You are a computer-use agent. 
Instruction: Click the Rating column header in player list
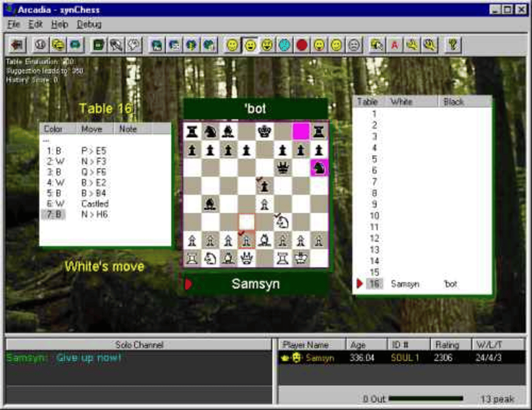click(x=447, y=345)
